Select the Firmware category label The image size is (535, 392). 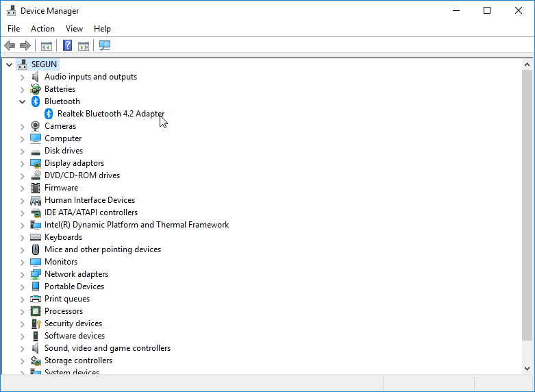coord(62,188)
